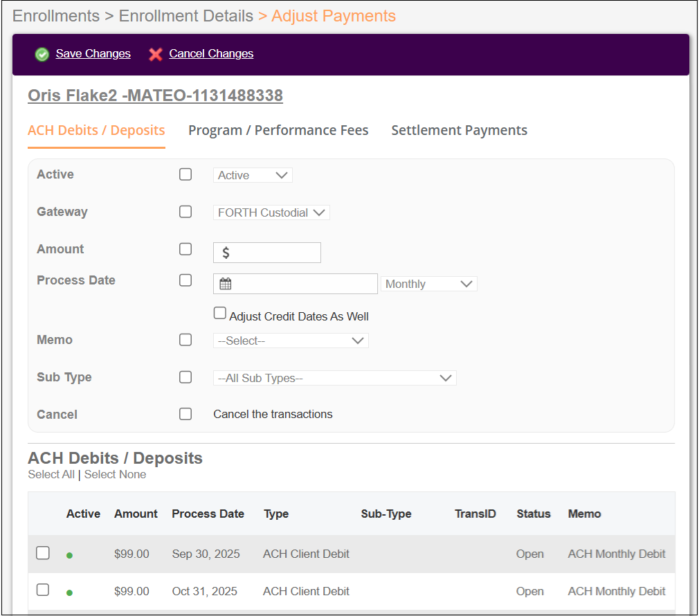The height and width of the screenshot is (616, 699).
Task: Click ACH Monthly Debit memo in Sep 30 row
Action: click(x=617, y=554)
